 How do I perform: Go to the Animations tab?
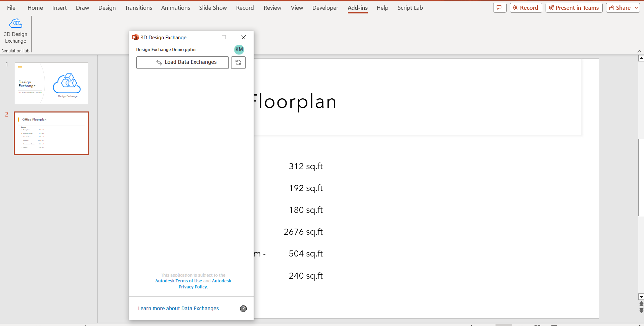(x=176, y=8)
